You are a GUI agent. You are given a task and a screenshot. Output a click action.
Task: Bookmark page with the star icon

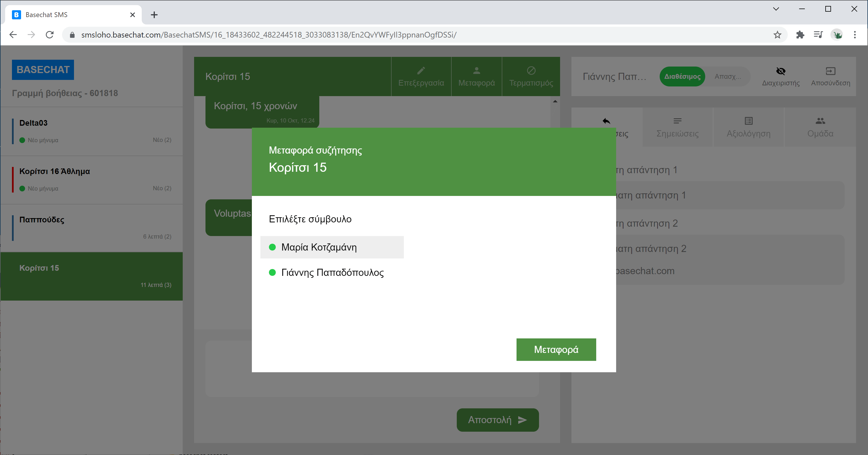click(x=777, y=35)
